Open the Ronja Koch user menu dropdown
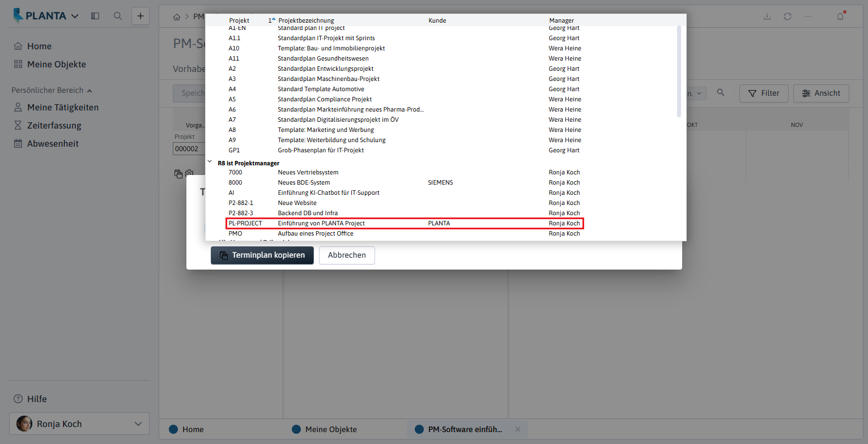868x444 pixels. [x=79, y=424]
